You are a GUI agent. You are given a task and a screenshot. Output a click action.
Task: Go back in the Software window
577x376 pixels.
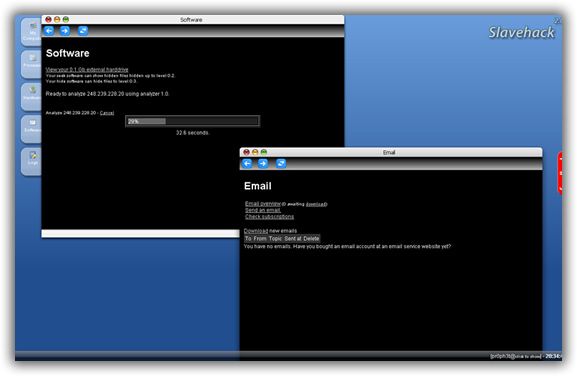(x=49, y=31)
